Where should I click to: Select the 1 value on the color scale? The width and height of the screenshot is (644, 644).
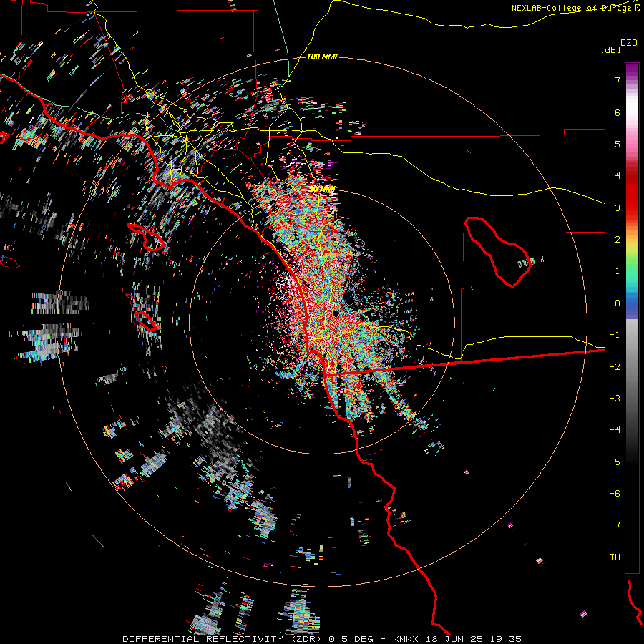pyautogui.click(x=618, y=271)
